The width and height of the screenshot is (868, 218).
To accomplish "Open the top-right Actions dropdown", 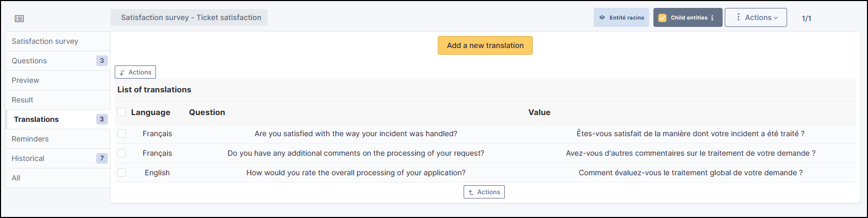I will [755, 17].
